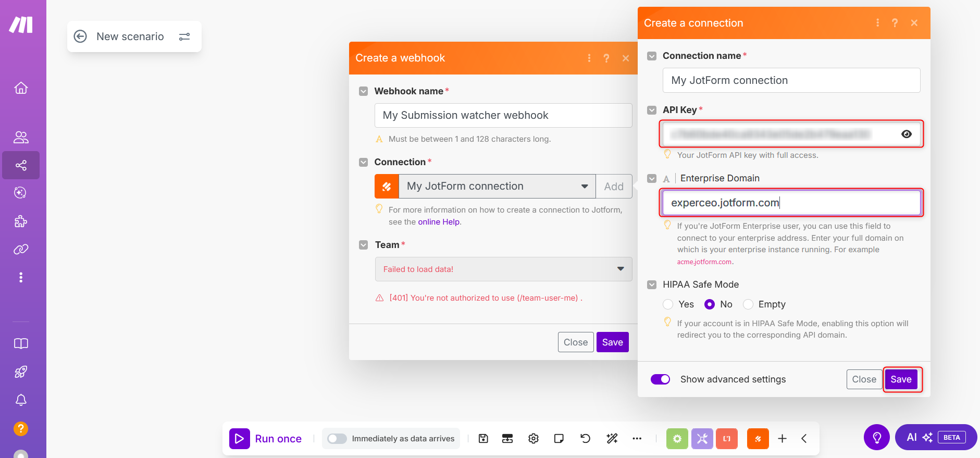
Task: Click the orange JotForm favorite icon in toolbar
Action: coord(758,439)
